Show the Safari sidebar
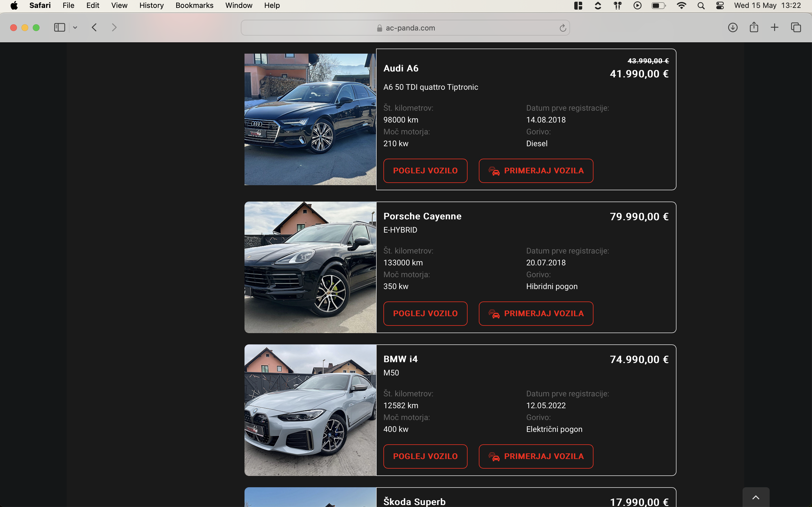The height and width of the screenshot is (507, 812). pos(59,27)
